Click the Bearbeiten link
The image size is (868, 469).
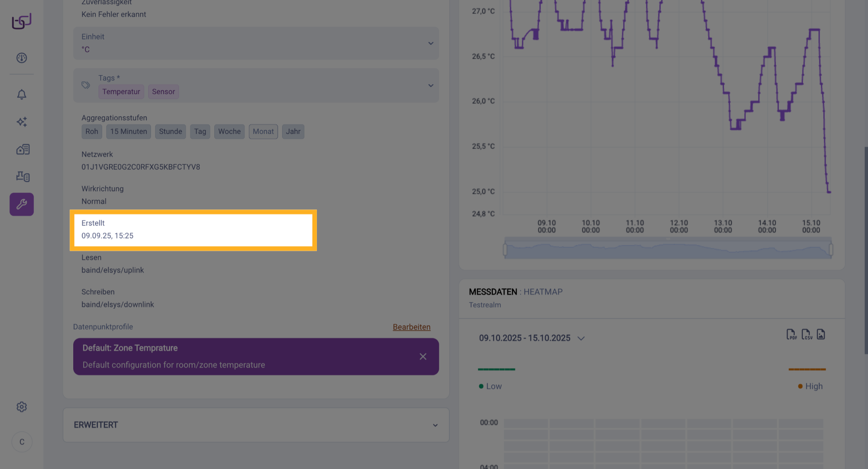click(411, 327)
